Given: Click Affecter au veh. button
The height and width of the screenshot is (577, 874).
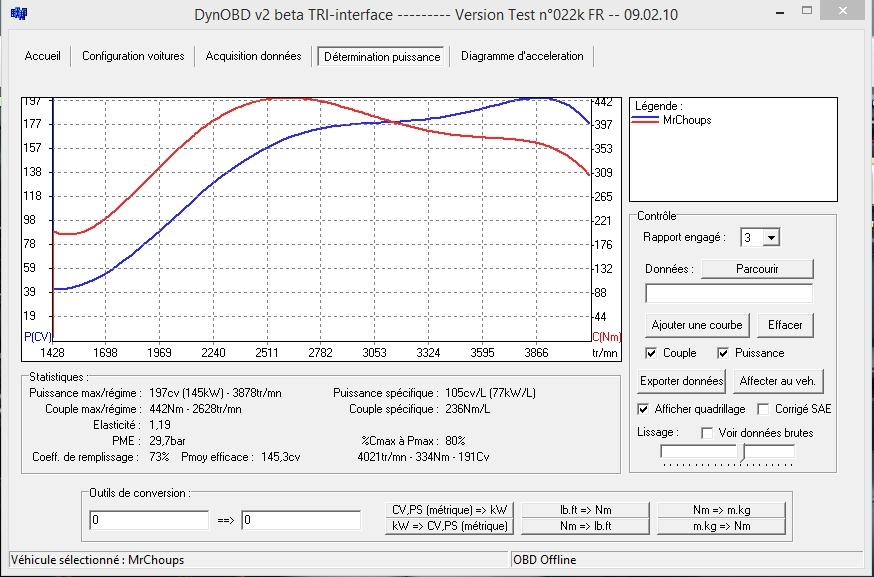Looking at the screenshot, I should point(778,381).
